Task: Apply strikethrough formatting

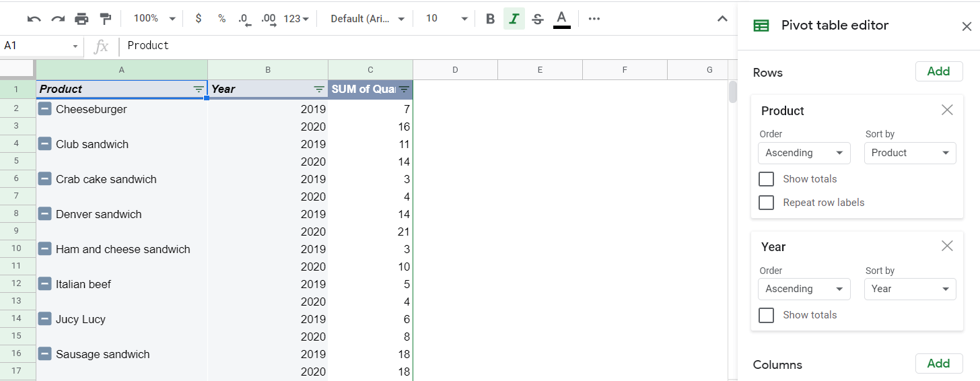Action: 537,19
